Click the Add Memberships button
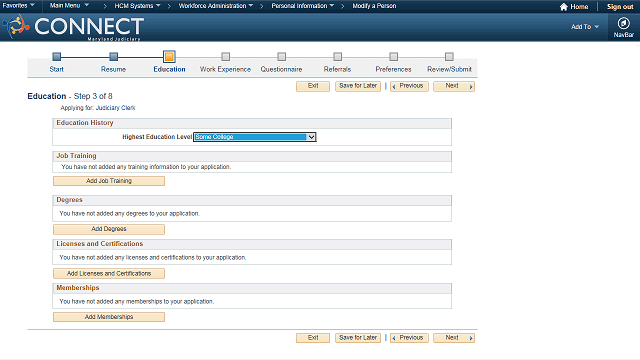640x360 pixels. pos(109,317)
